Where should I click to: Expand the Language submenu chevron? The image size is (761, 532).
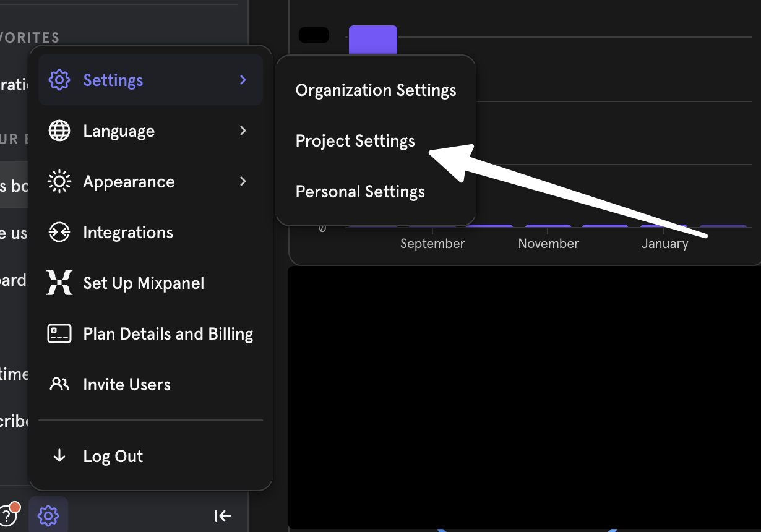[x=243, y=131]
